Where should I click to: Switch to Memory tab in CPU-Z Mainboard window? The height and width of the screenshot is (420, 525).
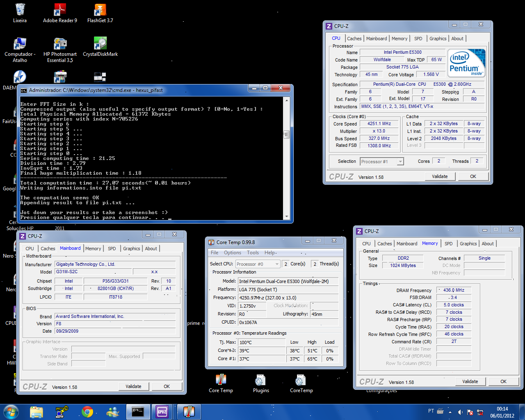click(x=93, y=249)
